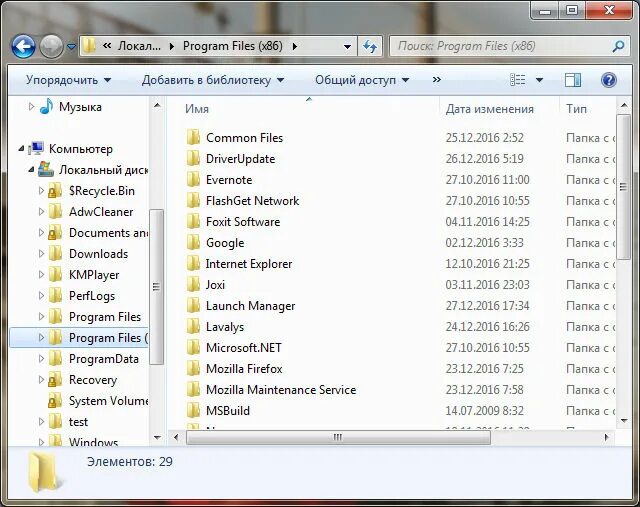640x507 pixels.
Task: Select the Lavalys folder icon
Action: [x=193, y=327]
